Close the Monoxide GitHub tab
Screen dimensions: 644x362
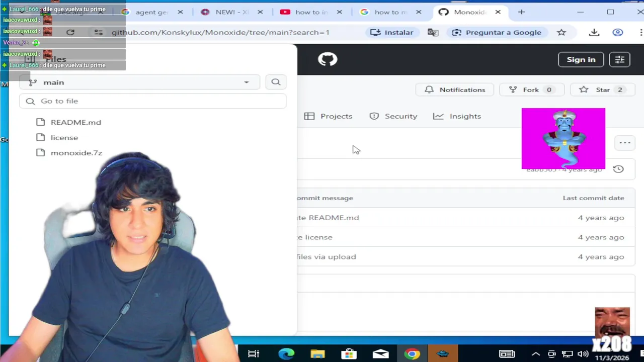pyautogui.click(x=498, y=12)
